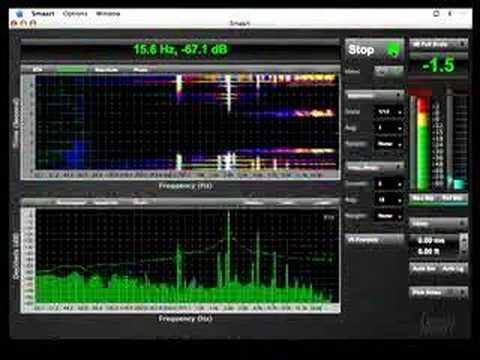The height and width of the screenshot is (360, 480).
Task: Open the Scale dropdown in Spectrum settings
Action: coord(389,112)
